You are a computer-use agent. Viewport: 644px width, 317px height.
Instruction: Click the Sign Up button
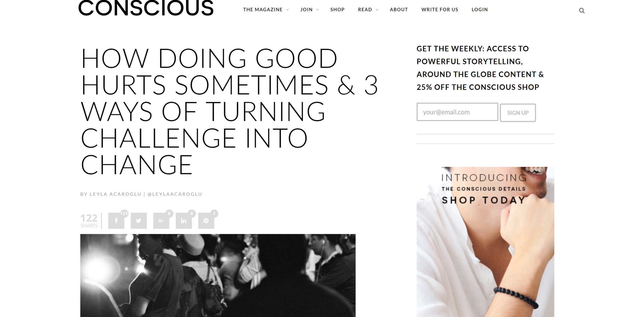pos(518,113)
